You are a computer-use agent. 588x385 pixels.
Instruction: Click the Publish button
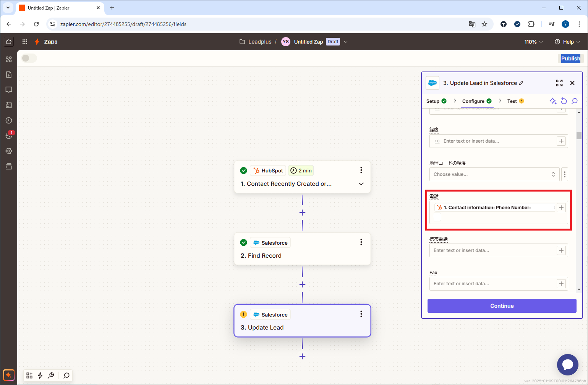click(570, 58)
